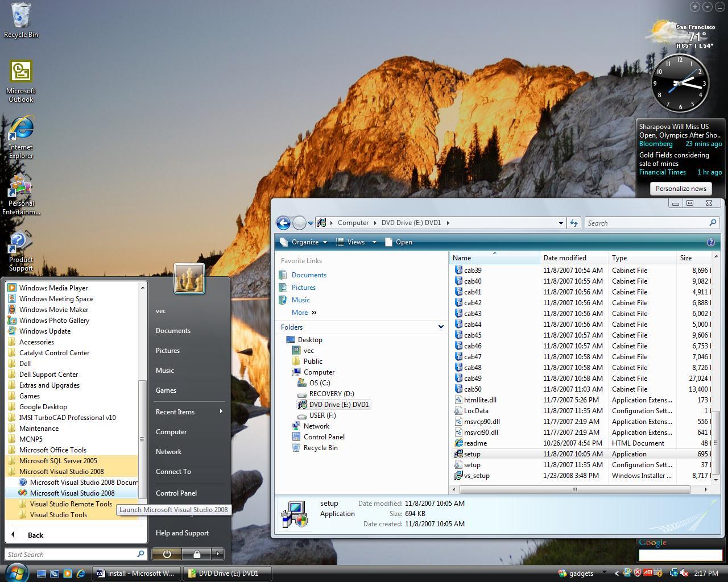728x582 pixels.
Task: Click the power button in Start menu
Action: coord(167,554)
